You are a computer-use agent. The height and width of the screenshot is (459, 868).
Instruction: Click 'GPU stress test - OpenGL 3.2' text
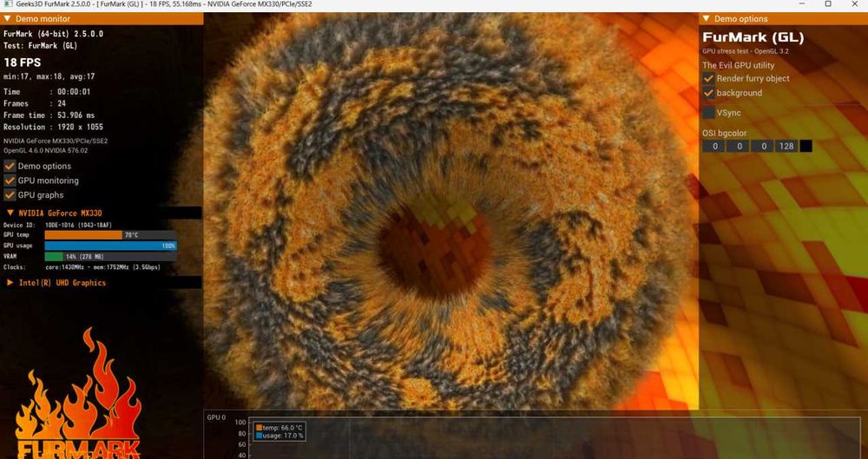click(x=745, y=51)
